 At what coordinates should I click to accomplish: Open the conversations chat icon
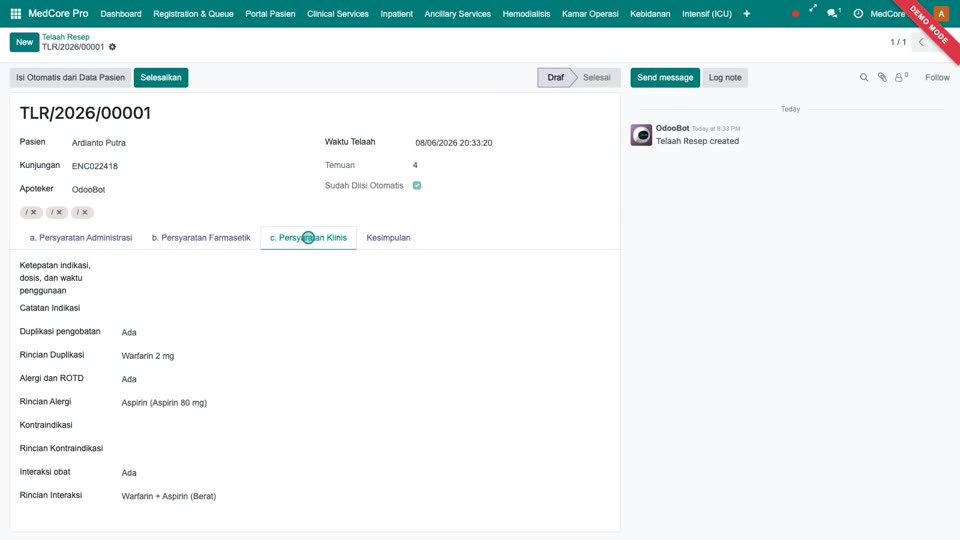pos(833,13)
